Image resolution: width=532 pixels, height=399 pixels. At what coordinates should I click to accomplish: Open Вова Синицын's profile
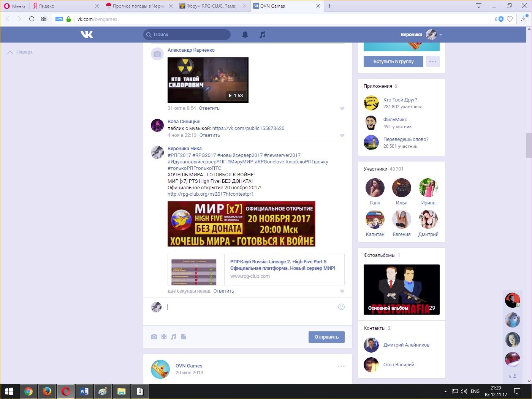[184, 122]
